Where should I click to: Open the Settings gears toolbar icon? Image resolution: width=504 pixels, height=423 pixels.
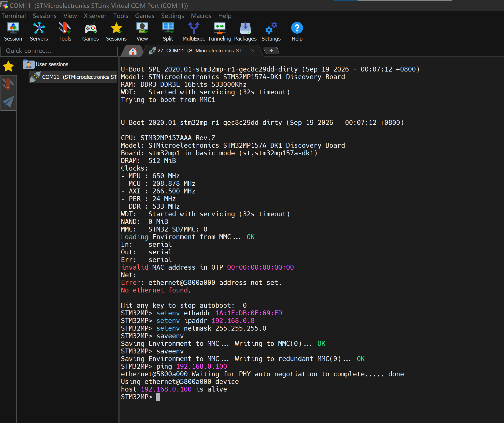(271, 32)
